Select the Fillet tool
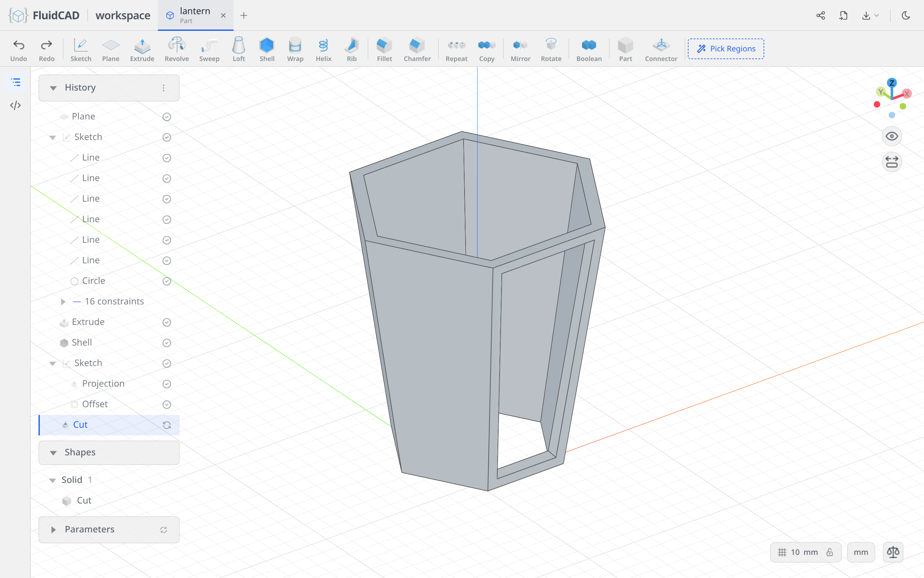The height and width of the screenshot is (578, 924). (x=384, y=49)
